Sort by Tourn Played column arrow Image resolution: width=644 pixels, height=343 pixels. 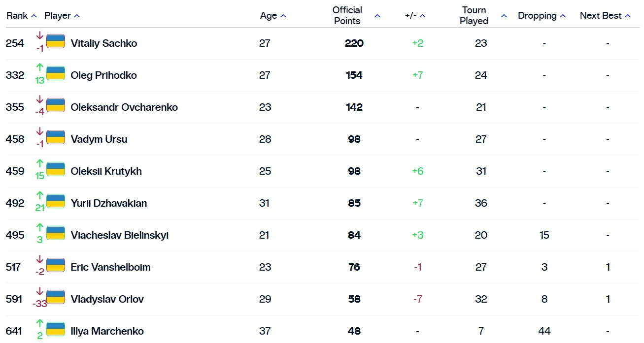[x=504, y=16]
